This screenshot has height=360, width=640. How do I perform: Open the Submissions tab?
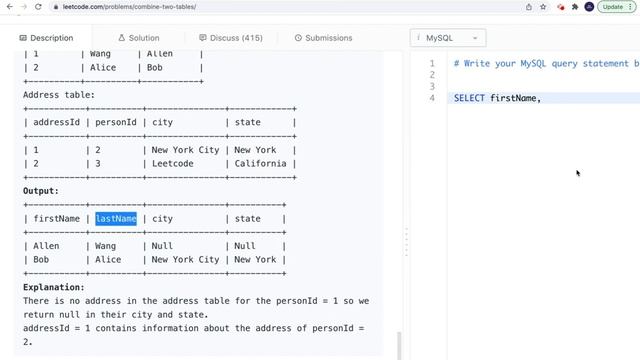tap(323, 38)
